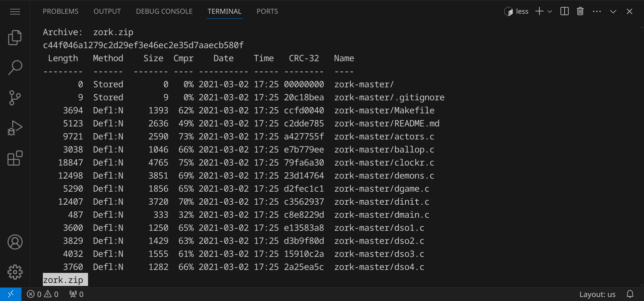Kill terminal with trash icon
Viewport: 644px width, 301px height.
(580, 11)
